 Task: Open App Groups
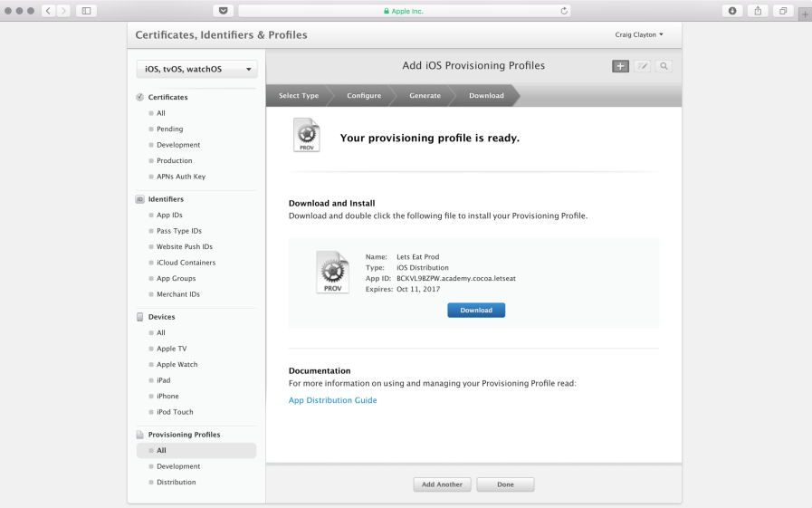click(177, 279)
